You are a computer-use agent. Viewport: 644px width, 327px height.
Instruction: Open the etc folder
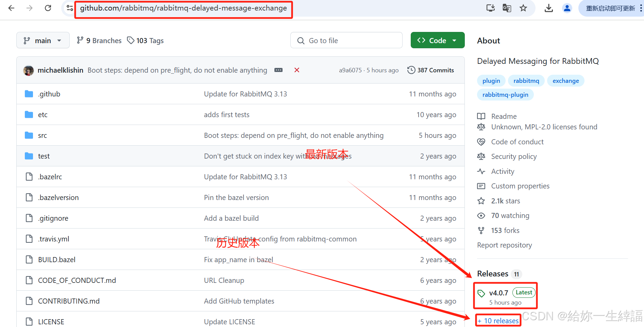point(43,115)
